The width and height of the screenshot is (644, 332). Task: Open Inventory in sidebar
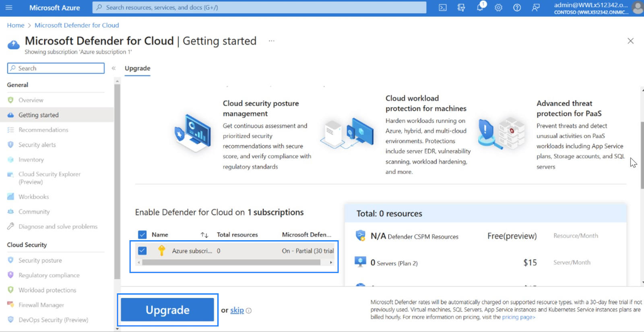pyautogui.click(x=31, y=159)
